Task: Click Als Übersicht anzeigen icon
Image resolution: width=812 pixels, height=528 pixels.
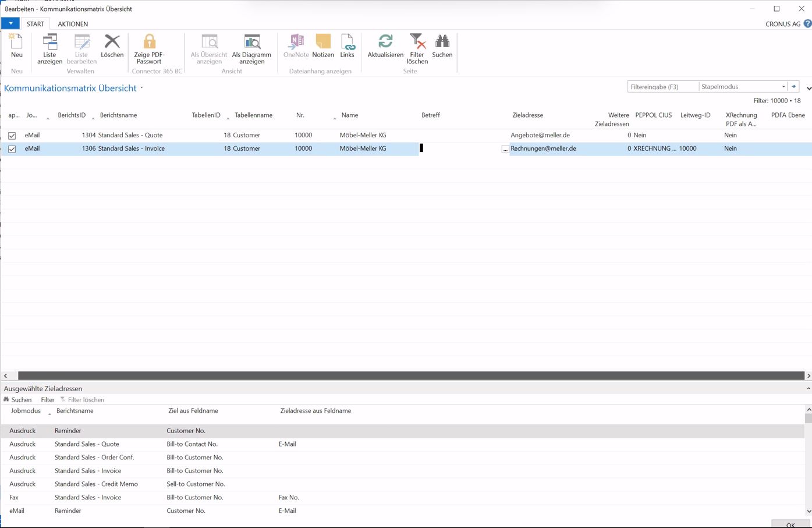Action: coord(209,49)
